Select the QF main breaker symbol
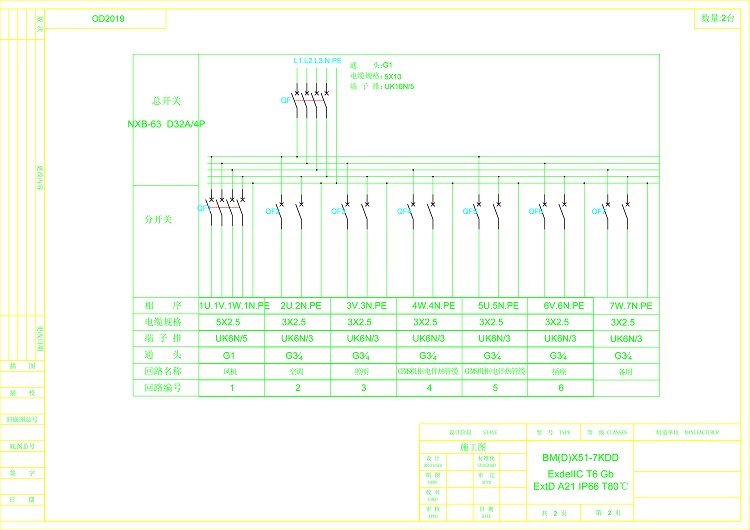This screenshot has width=750, height=530. (312, 100)
